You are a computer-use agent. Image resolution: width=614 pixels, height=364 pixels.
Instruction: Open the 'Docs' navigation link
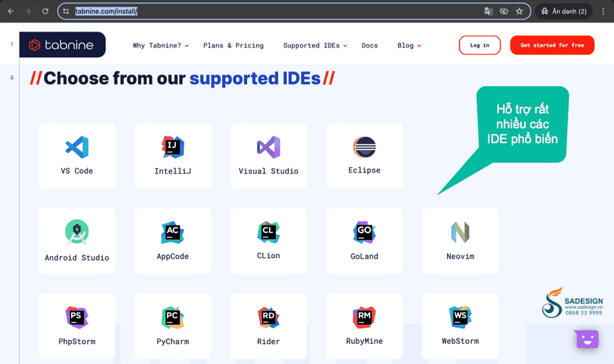pyautogui.click(x=370, y=45)
